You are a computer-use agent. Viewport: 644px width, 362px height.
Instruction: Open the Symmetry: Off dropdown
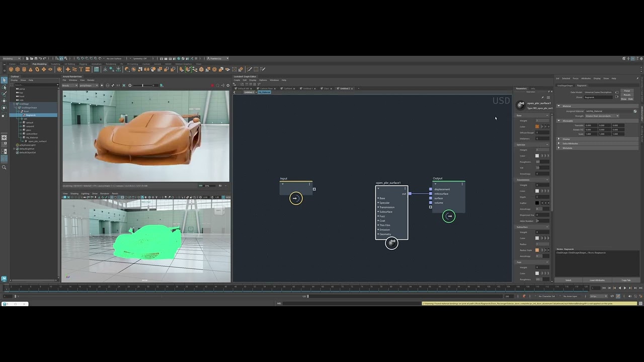click(x=140, y=58)
